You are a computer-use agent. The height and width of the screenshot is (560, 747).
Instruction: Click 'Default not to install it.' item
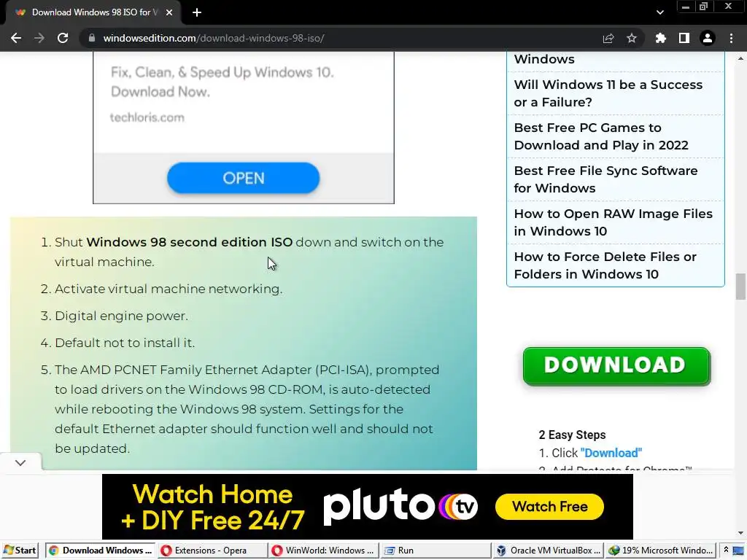point(124,343)
